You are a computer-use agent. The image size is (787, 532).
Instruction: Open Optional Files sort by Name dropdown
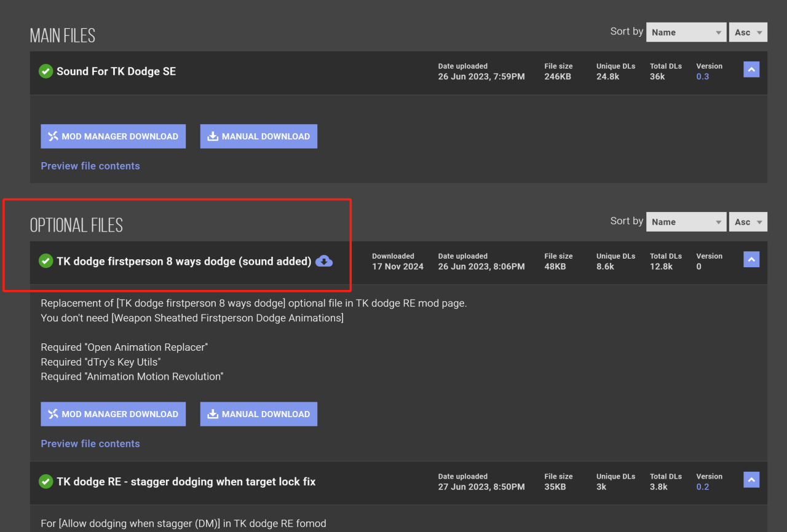(x=686, y=222)
